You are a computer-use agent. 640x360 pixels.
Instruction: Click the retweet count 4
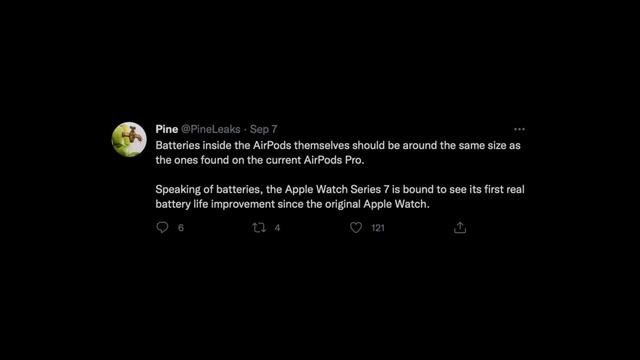(277, 228)
